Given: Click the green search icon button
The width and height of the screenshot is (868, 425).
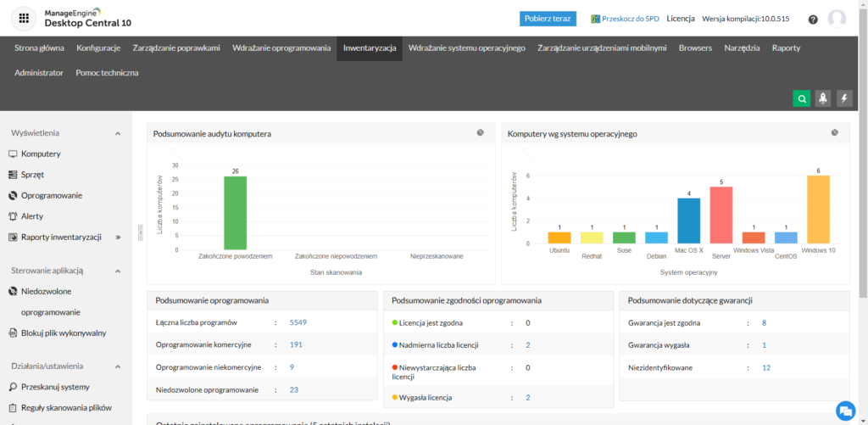Looking at the screenshot, I should [801, 98].
